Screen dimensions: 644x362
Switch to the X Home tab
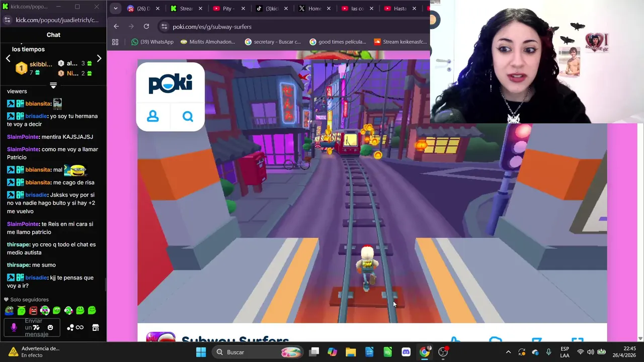point(315,9)
